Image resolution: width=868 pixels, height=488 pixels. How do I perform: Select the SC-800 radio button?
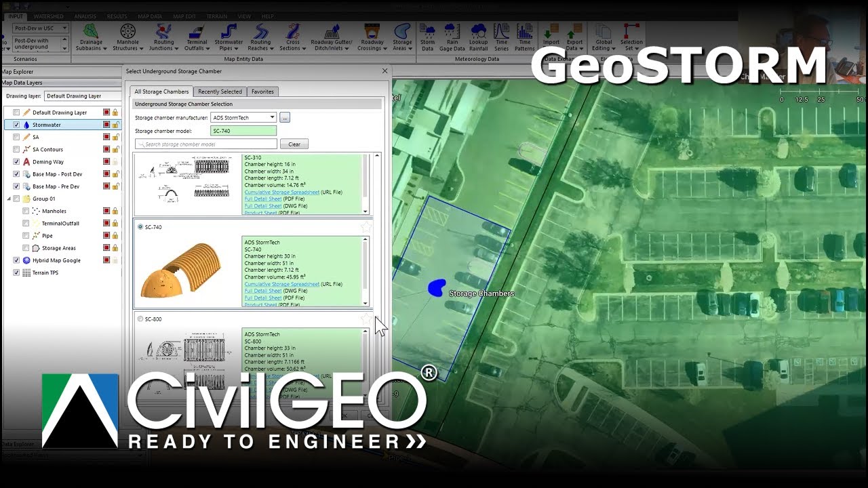click(140, 319)
